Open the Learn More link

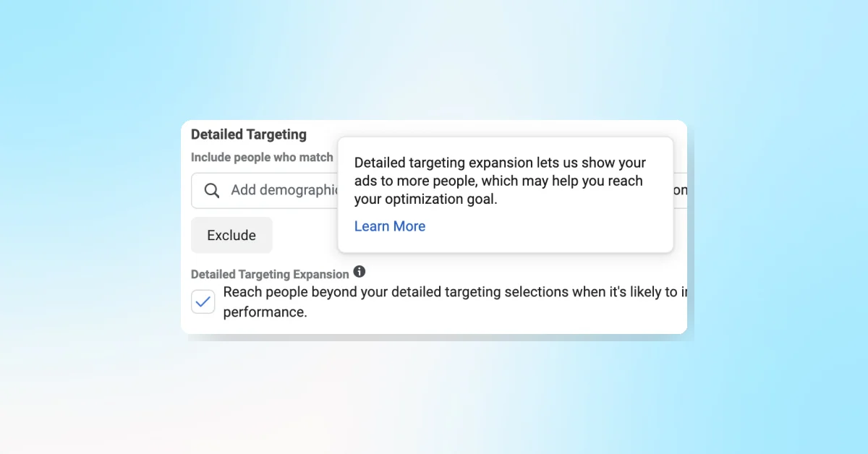pyautogui.click(x=389, y=226)
